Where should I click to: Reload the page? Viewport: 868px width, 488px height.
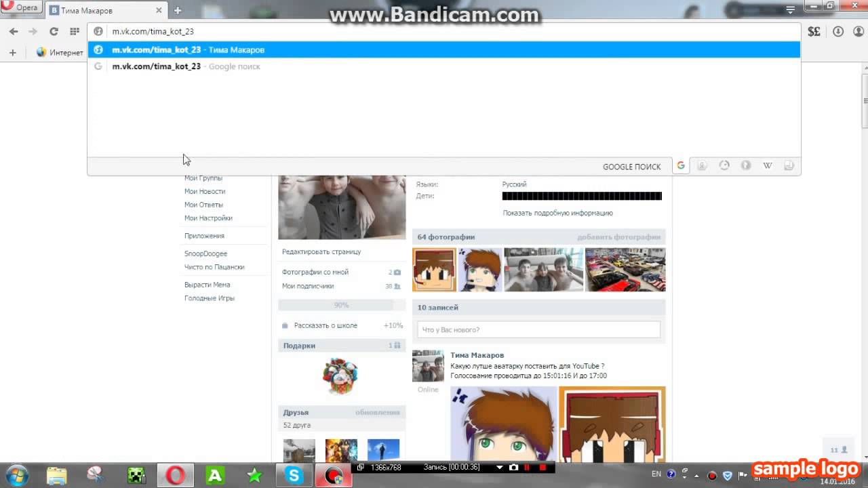click(x=54, y=31)
